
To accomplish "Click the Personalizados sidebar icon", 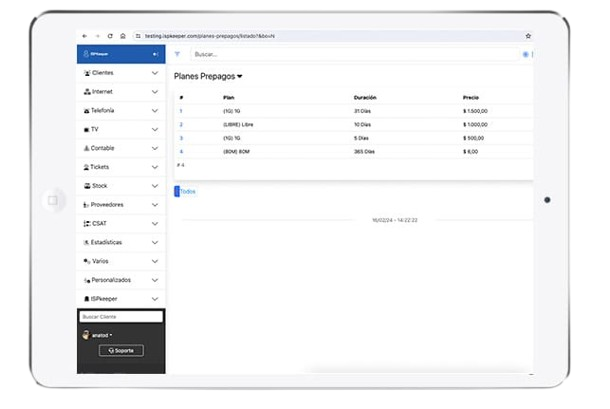I will [x=87, y=280].
